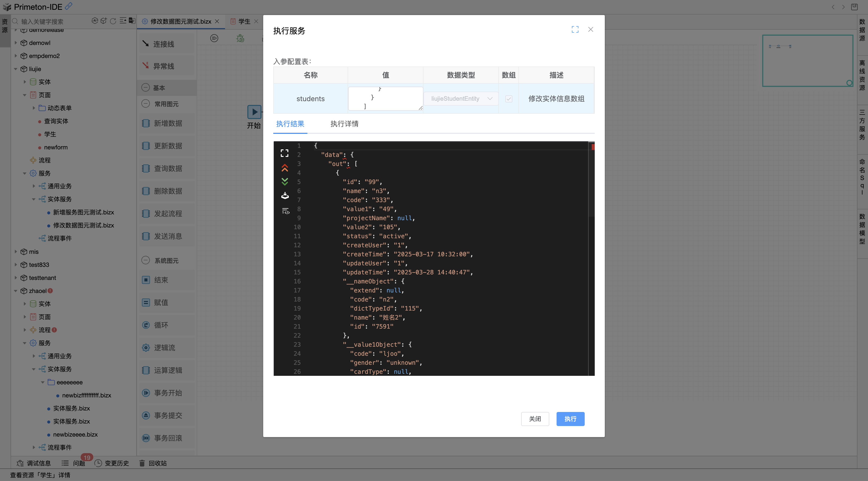Click the blue 执行 button
This screenshot has width=868, height=481.
(x=570, y=419)
